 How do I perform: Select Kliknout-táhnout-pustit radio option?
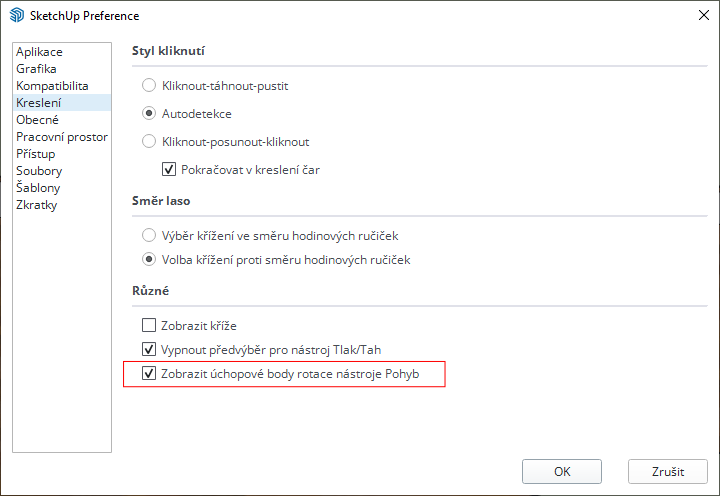[150, 86]
